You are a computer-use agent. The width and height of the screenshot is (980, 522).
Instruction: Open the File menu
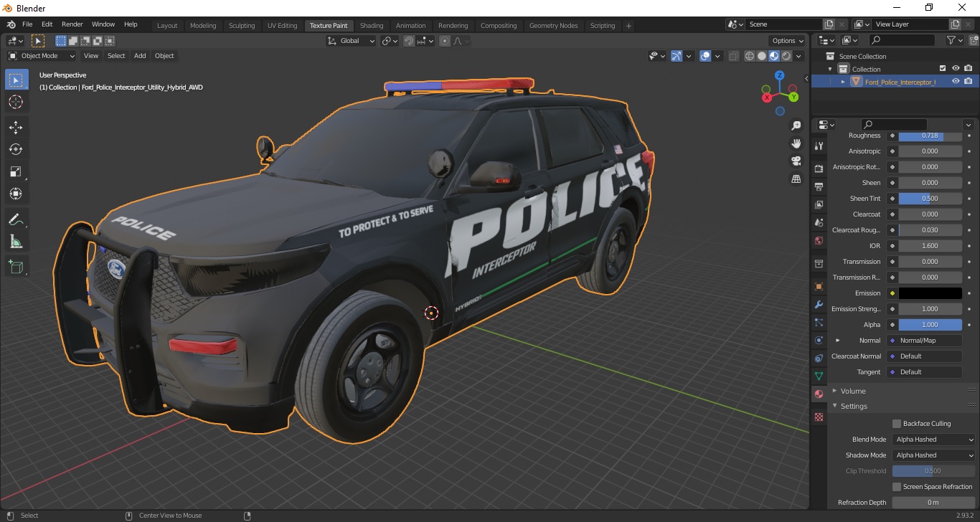coord(27,24)
